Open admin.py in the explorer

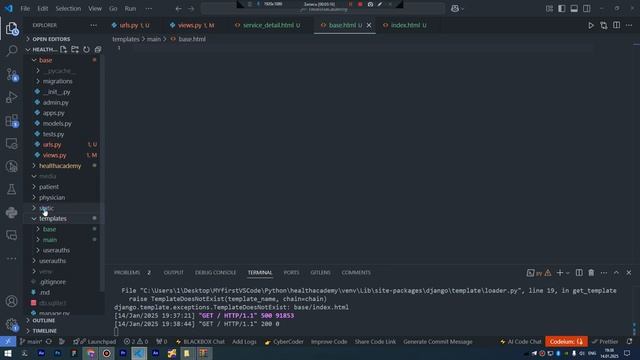pyautogui.click(x=56, y=102)
